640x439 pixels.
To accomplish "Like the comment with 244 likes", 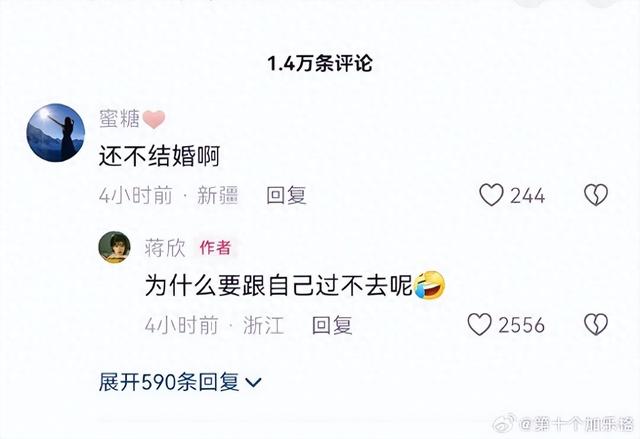I will 491,195.
